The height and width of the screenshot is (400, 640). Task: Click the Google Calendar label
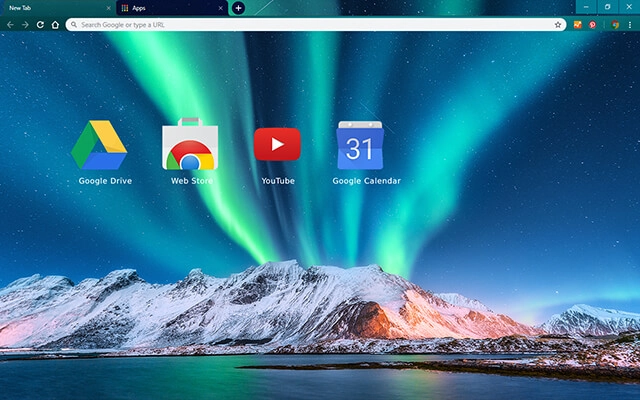point(367,181)
